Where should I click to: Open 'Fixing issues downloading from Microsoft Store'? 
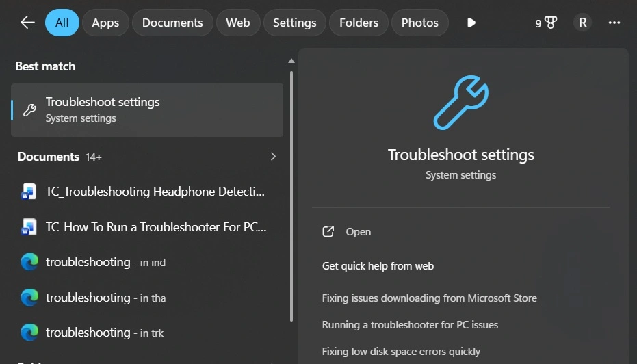(430, 298)
